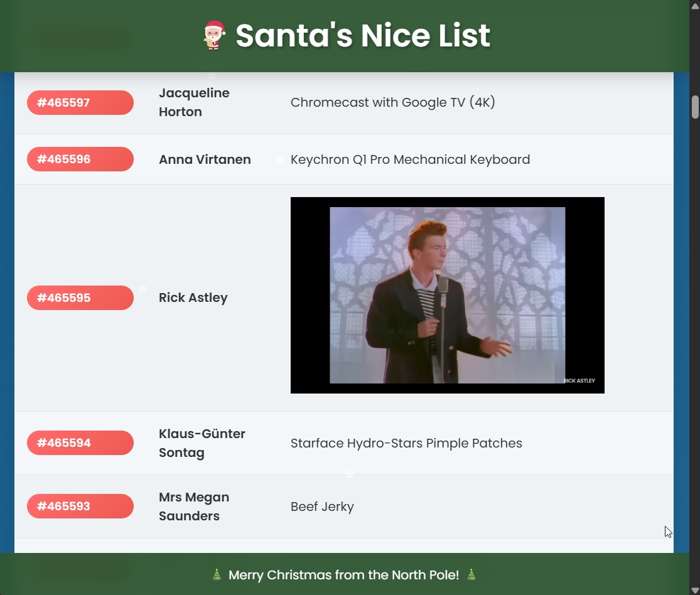Select Keychron Q1 Pro Mechanical Keyboard text
The width and height of the screenshot is (700, 595).
click(x=410, y=159)
